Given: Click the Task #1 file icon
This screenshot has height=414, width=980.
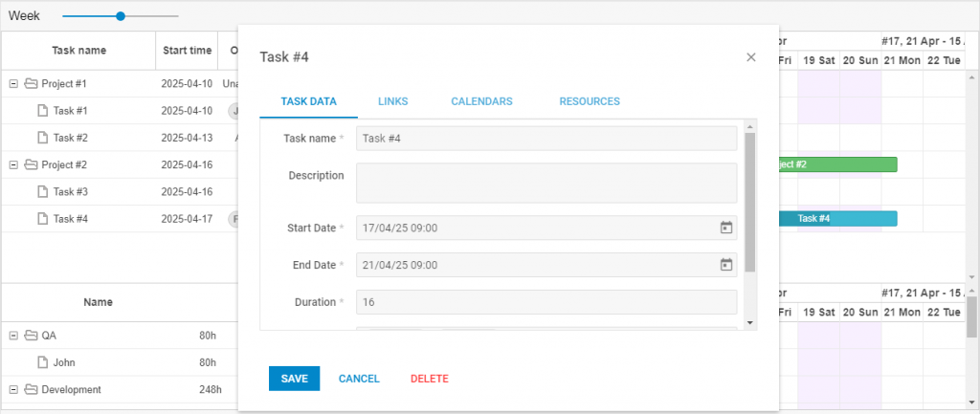Looking at the screenshot, I should pos(42,111).
